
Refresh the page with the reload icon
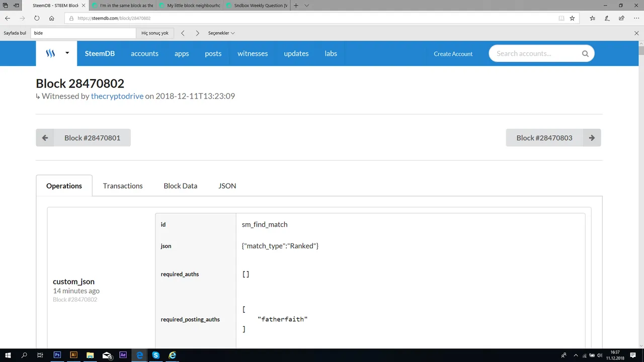(37, 18)
